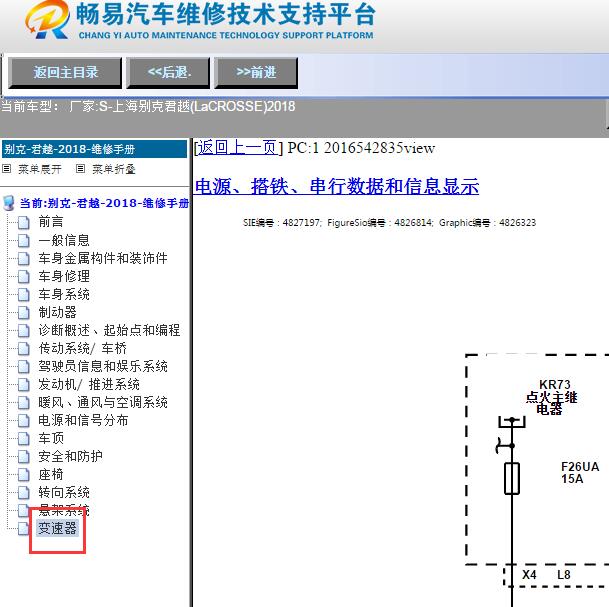Viewport: 609px width, 607px height.
Task: Select the 车身修理 entry
Action: click(x=64, y=276)
